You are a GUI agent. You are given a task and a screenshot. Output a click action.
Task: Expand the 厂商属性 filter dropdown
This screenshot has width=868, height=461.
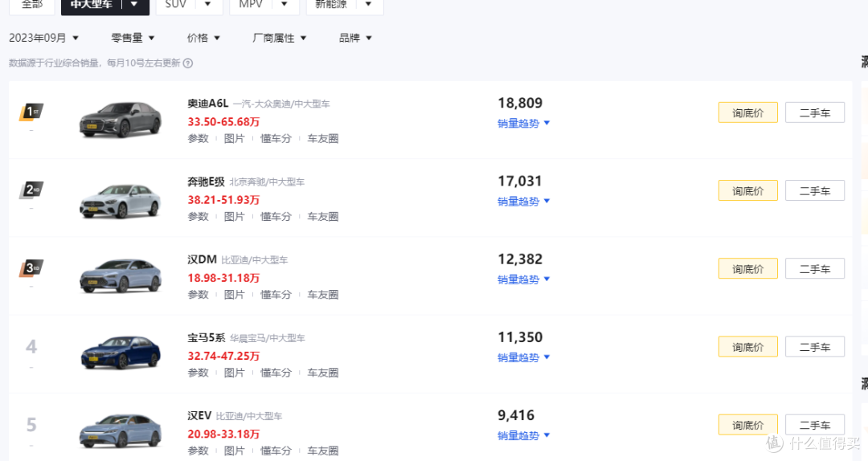[279, 38]
